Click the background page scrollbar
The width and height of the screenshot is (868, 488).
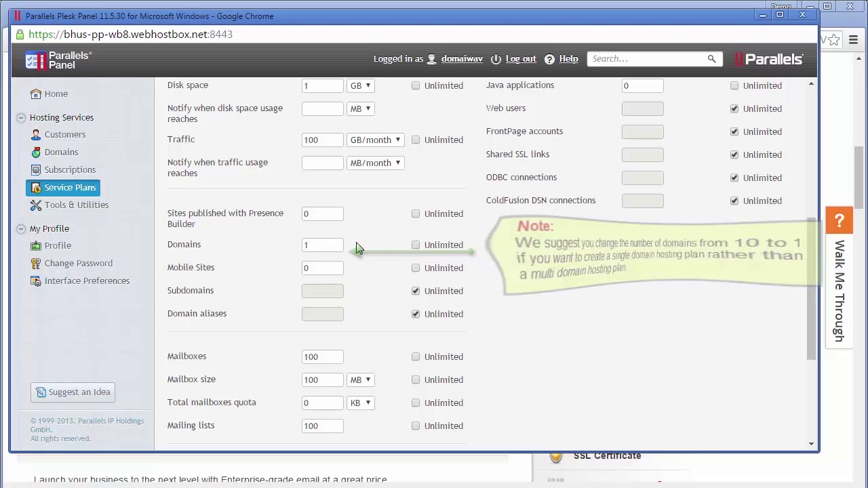click(x=859, y=176)
